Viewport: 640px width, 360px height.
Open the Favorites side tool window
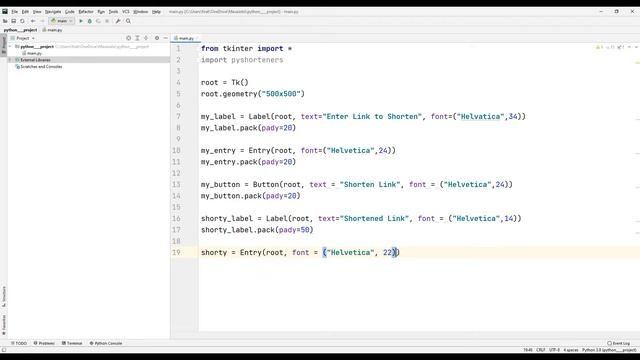click(4, 324)
